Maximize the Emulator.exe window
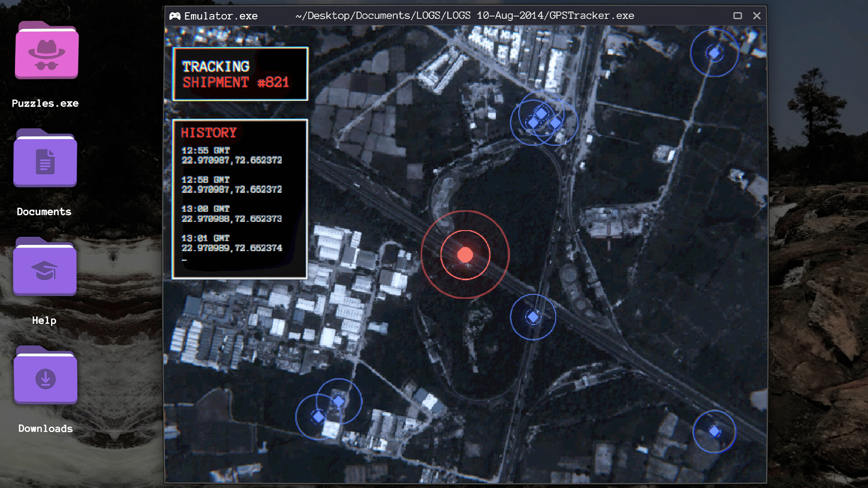 [x=737, y=16]
